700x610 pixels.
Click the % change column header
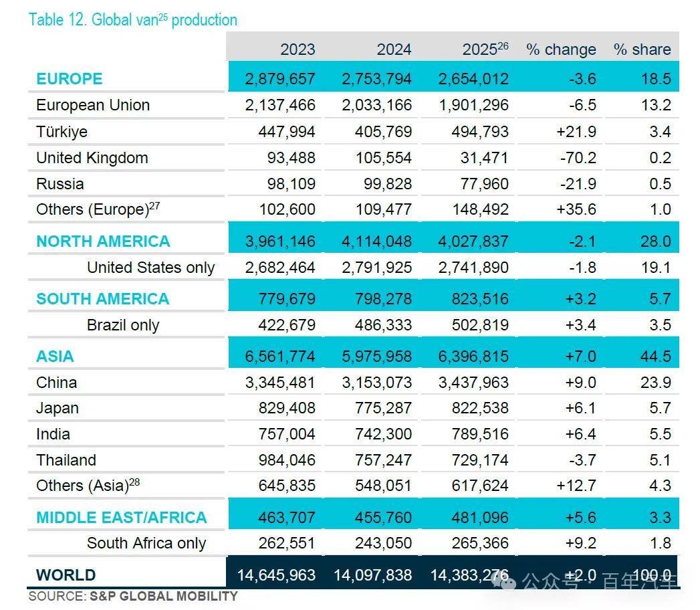[x=561, y=49]
